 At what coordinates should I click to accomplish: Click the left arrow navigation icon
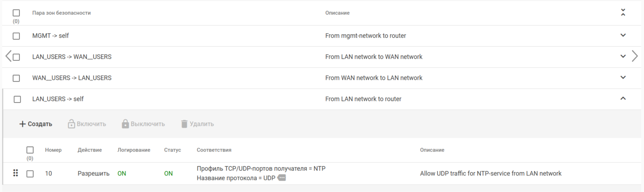pyautogui.click(x=8, y=56)
